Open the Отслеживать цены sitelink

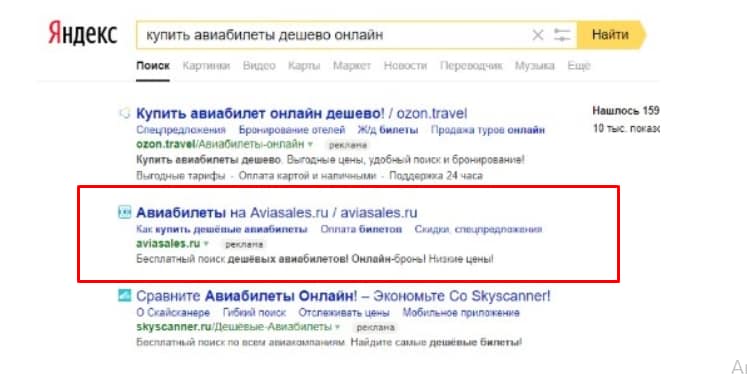[x=344, y=313]
